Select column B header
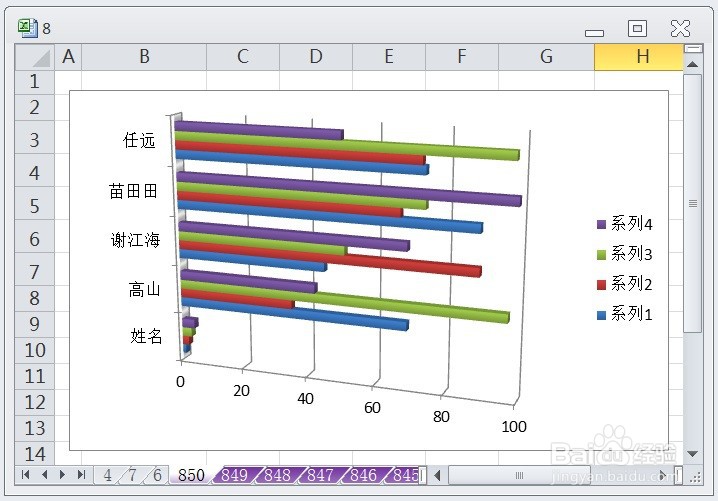This screenshot has width=718, height=501. (x=144, y=57)
